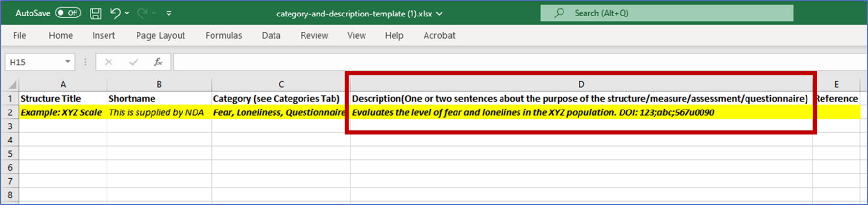Open the Formulas ribbon tab
Screen dimensions: 868x205
[x=223, y=35]
